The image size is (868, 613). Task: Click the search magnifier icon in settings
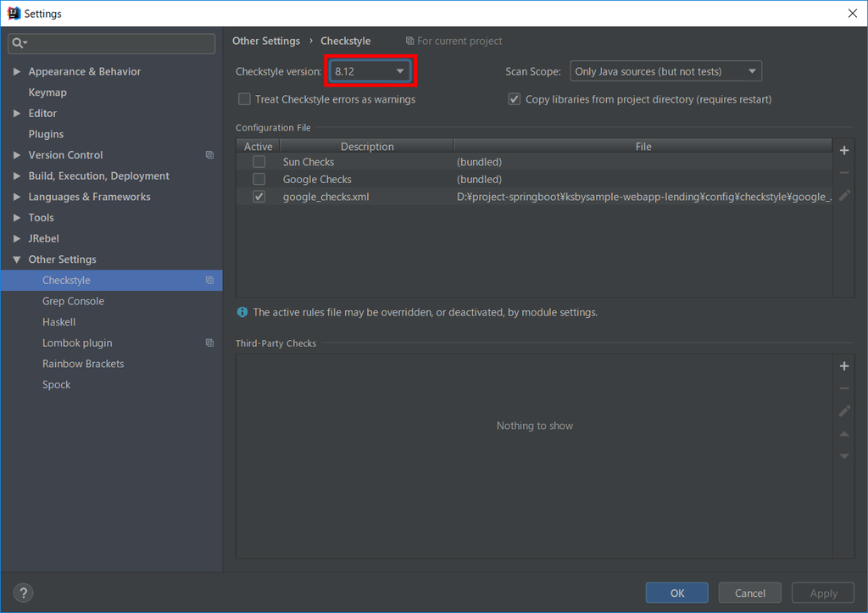point(19,42)
